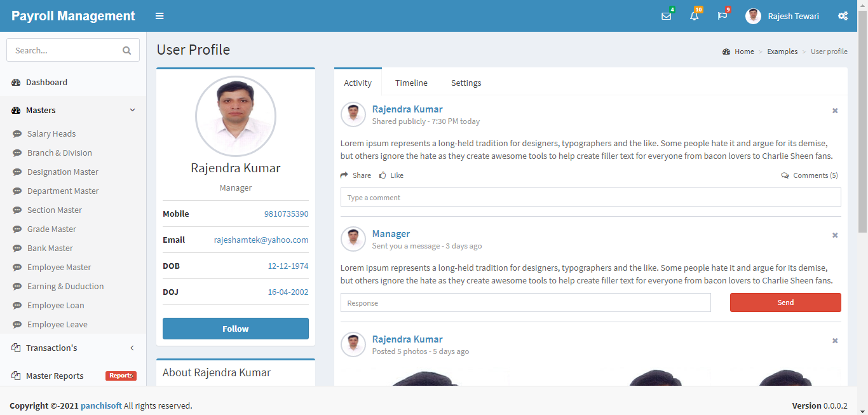Open the Settings tab
The width and height of the screenshot is (868, 415).
coord(466,83)
